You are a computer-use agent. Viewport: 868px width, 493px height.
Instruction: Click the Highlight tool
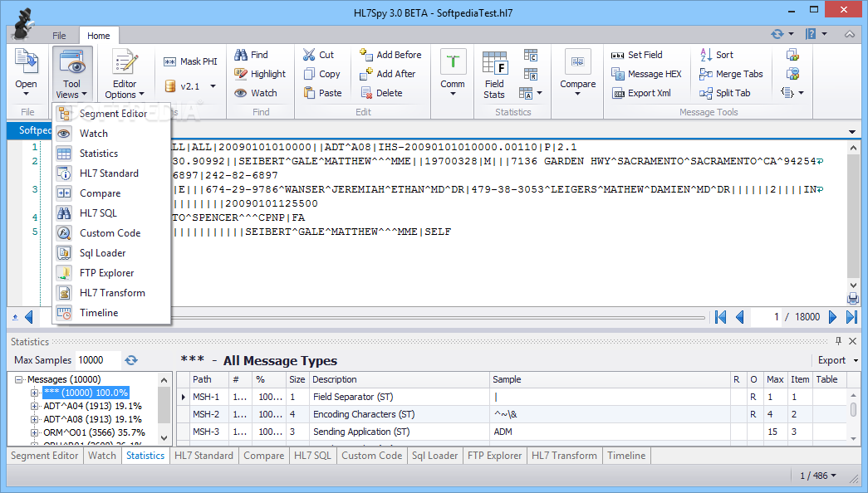pyautogui.click(x=260, y=74)
